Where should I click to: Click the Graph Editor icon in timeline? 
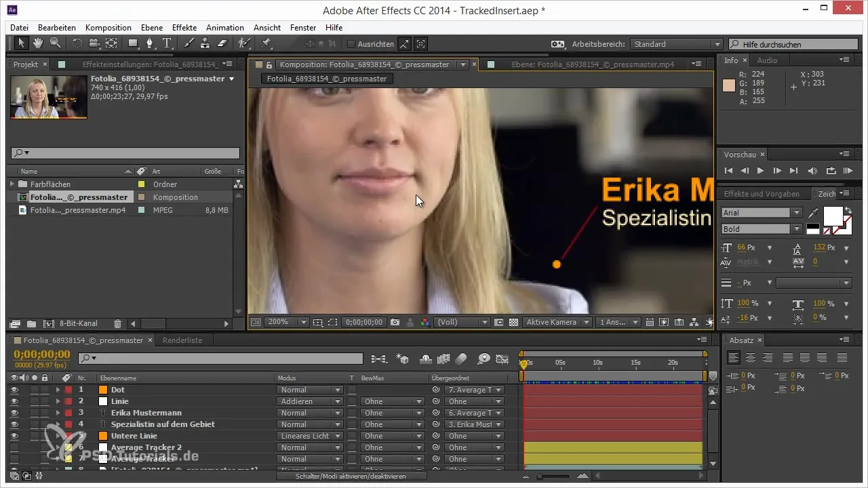pos(502,358)
